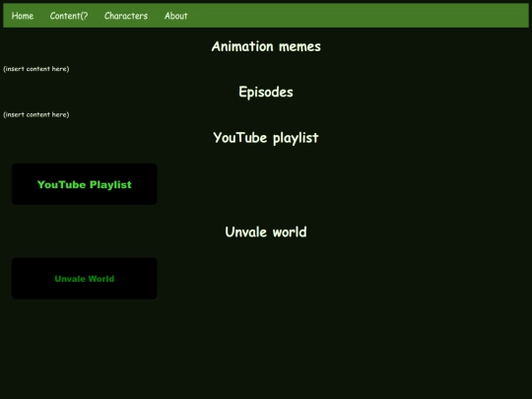Open the Home nav link

(23, 16)
